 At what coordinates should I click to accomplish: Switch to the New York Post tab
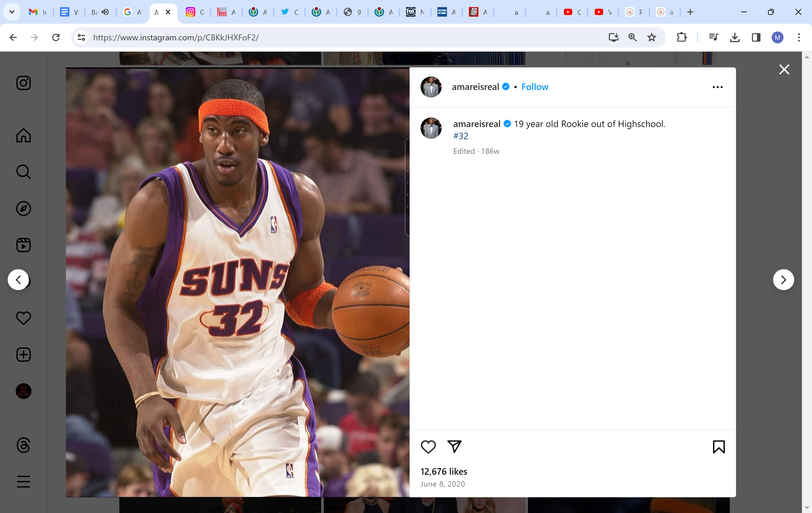click(478, 12)
